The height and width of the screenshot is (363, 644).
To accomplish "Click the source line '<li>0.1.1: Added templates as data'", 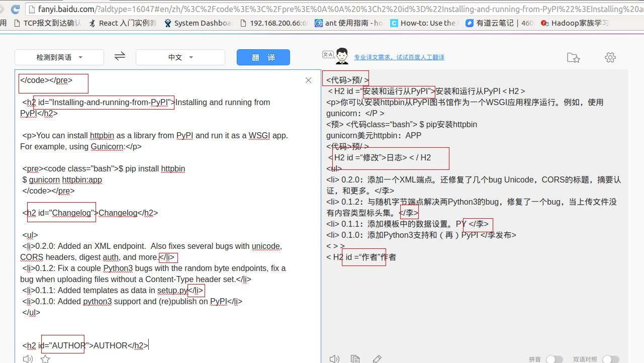I will click(113, 290).
